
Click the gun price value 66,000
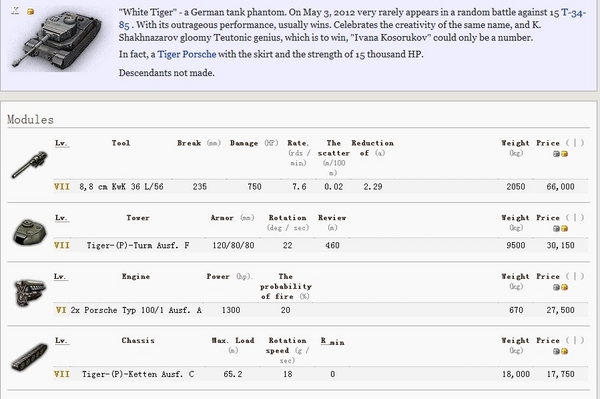coord(561,187)
